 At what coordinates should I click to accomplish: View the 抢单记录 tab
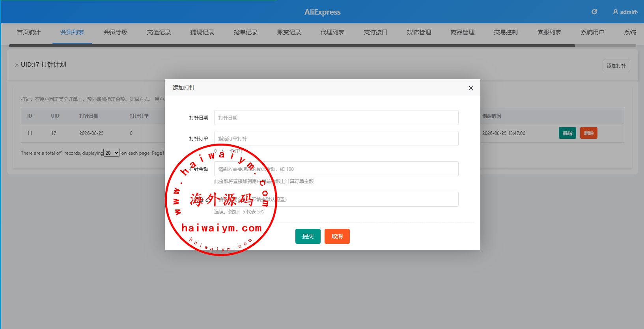pyautogui.click(x=246, y=32)
